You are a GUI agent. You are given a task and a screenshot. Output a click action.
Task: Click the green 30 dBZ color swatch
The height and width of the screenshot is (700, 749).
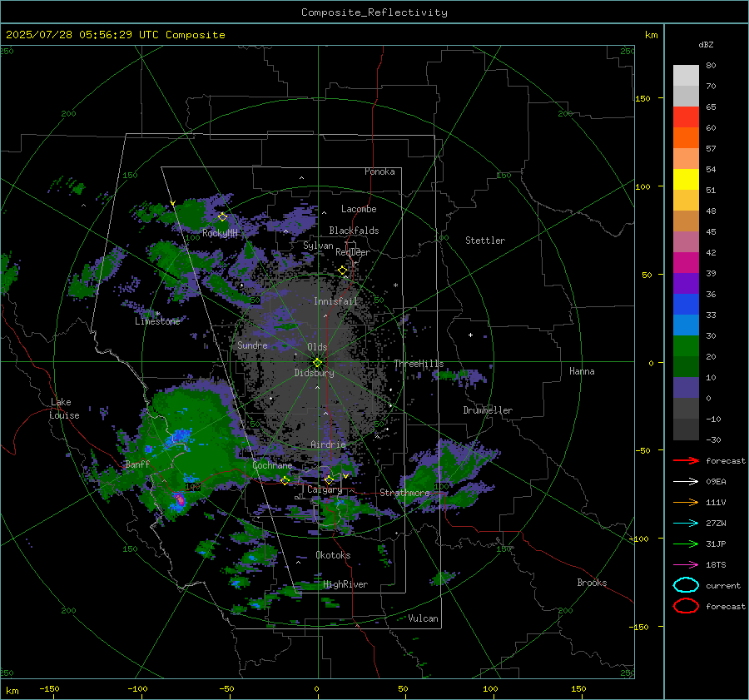[x=686, y=346]
